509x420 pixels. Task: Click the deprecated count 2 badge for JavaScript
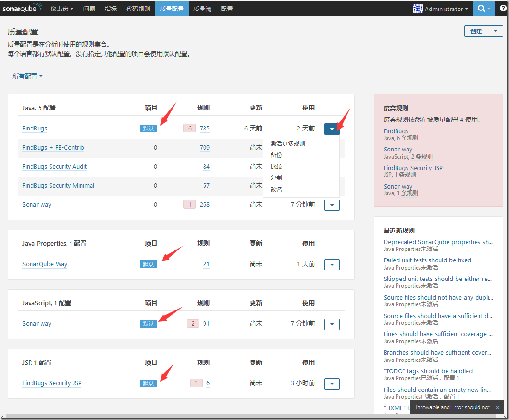click(193, 324)
